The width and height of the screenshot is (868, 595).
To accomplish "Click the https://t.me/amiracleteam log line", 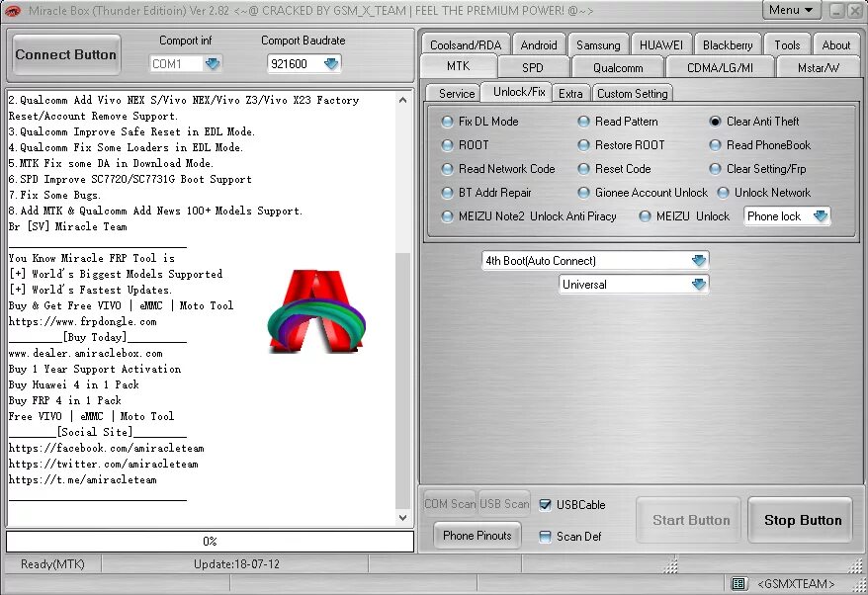I will (x=82, y=480).
